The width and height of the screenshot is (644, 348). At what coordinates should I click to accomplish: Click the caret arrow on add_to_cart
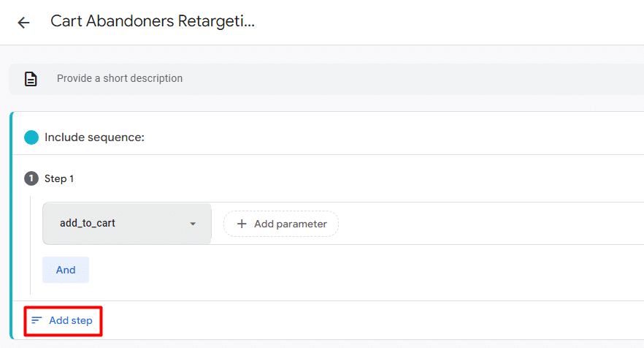pos(193,224)
